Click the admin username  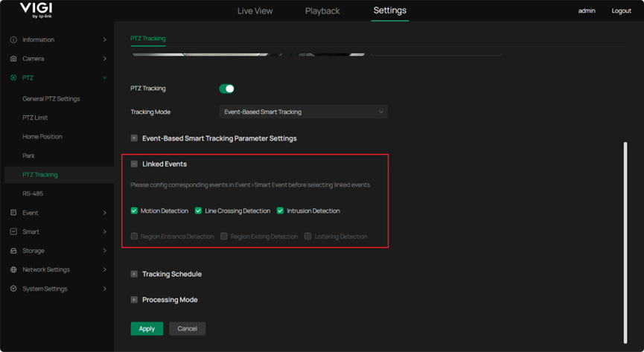click(x=587, y=10)
